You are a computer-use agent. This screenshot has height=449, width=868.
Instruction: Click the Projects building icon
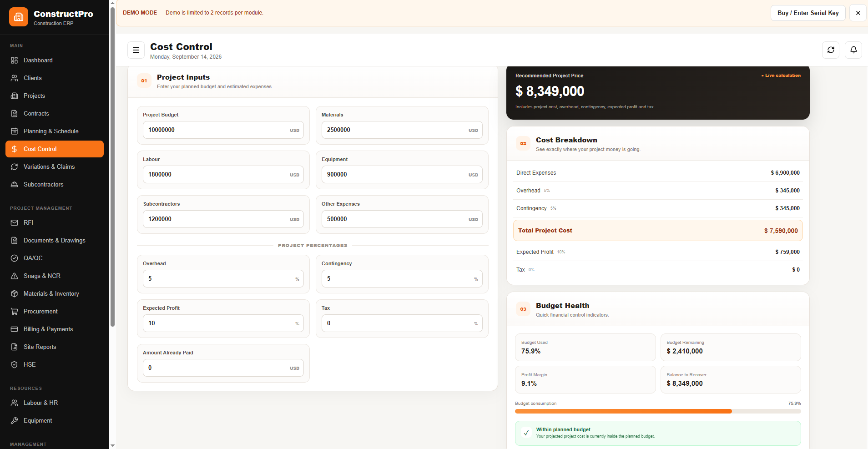(15, 96)
